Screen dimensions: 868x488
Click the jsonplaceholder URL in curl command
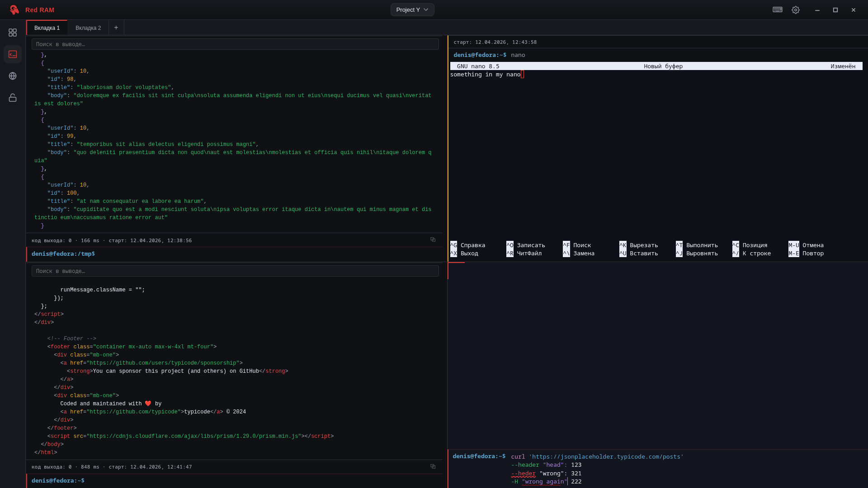coord(607,457)
